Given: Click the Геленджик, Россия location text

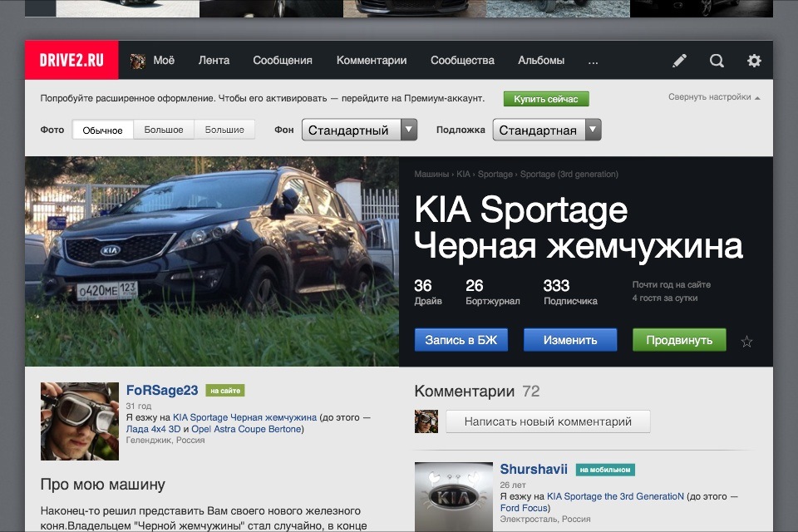Looking at the screenshot, I should click(165, 441).
